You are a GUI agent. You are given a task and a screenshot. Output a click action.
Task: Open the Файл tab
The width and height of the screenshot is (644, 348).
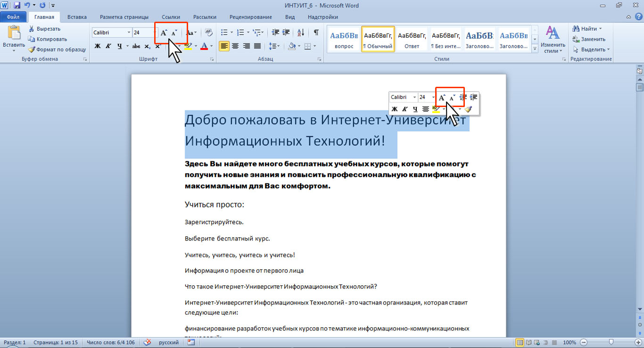[x=13, y=17]
